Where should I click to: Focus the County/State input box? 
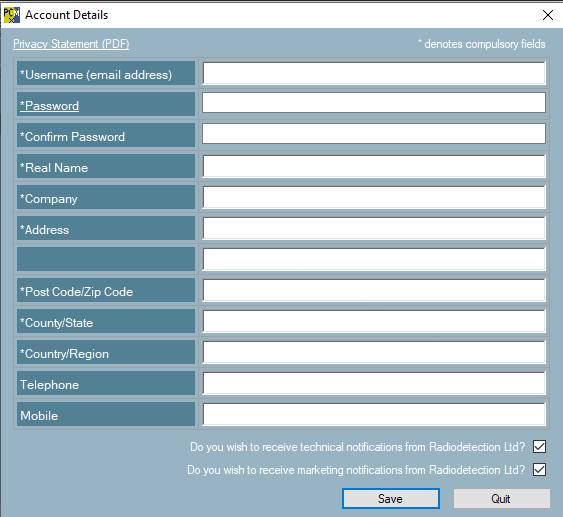(374, 321)
